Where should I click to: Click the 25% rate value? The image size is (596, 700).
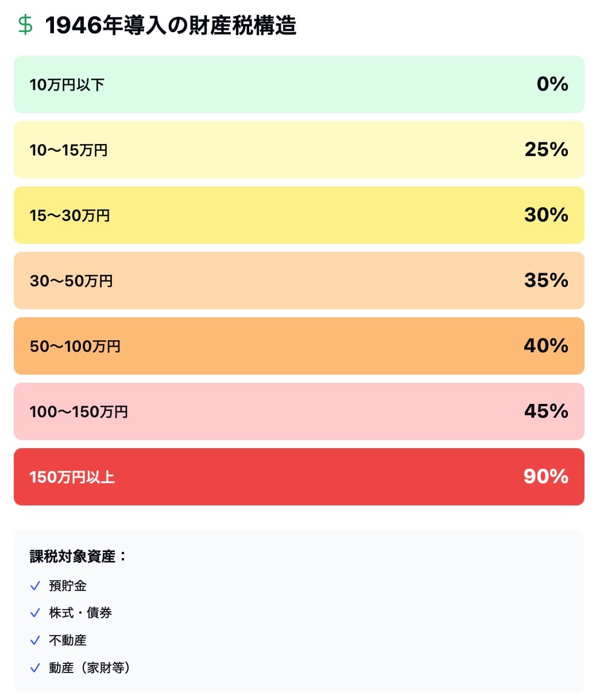(x=546, y=150)
